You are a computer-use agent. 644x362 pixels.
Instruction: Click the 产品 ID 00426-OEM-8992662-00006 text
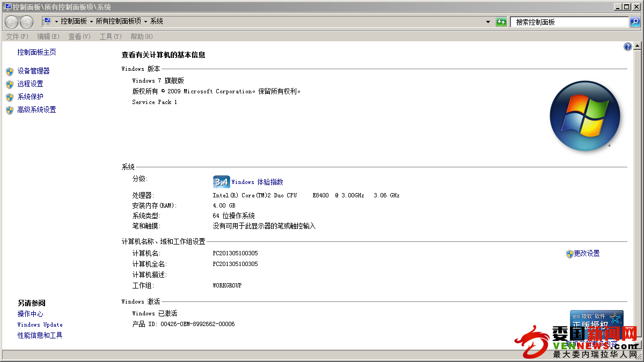coord(184,324)
